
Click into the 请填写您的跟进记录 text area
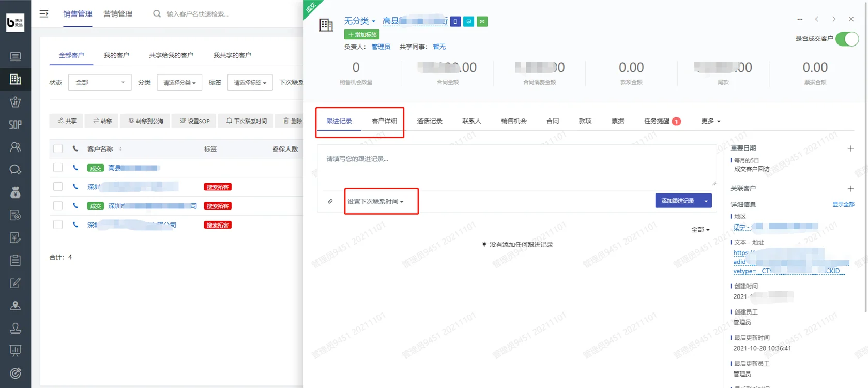[x=516, y=167]
